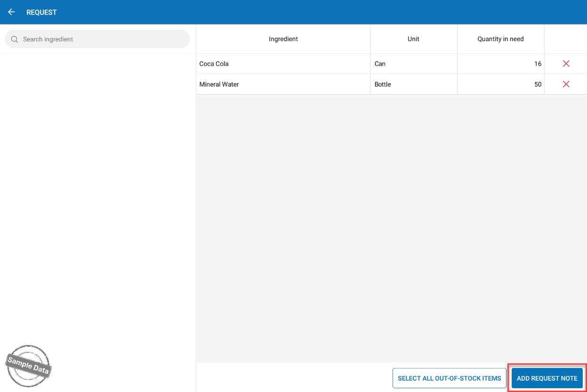Click the Quantity in need header

(x=500, y=39)
